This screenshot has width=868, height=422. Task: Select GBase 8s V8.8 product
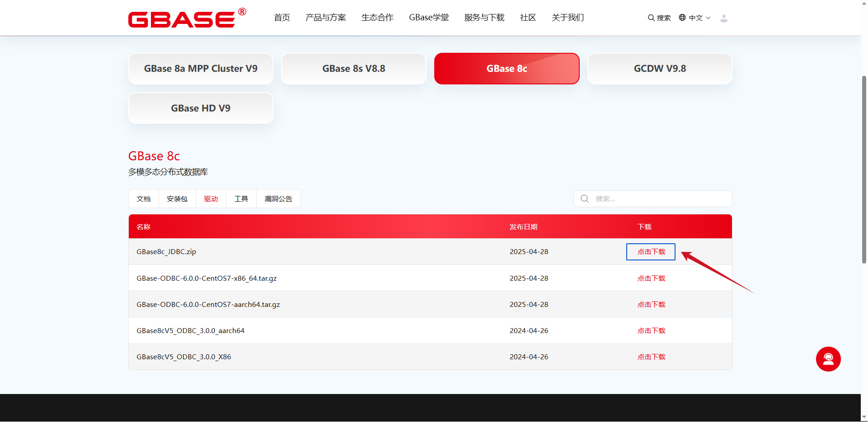[354, 69]
